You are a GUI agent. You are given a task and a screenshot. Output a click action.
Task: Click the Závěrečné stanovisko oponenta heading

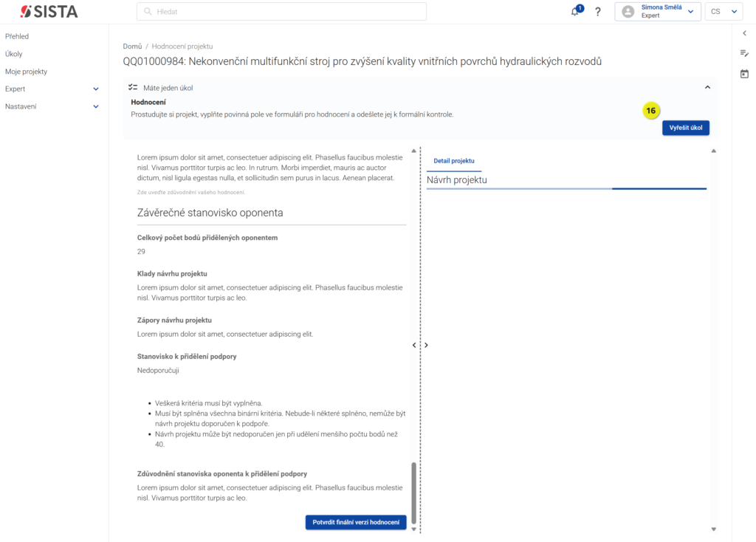[x=210, y=213]
